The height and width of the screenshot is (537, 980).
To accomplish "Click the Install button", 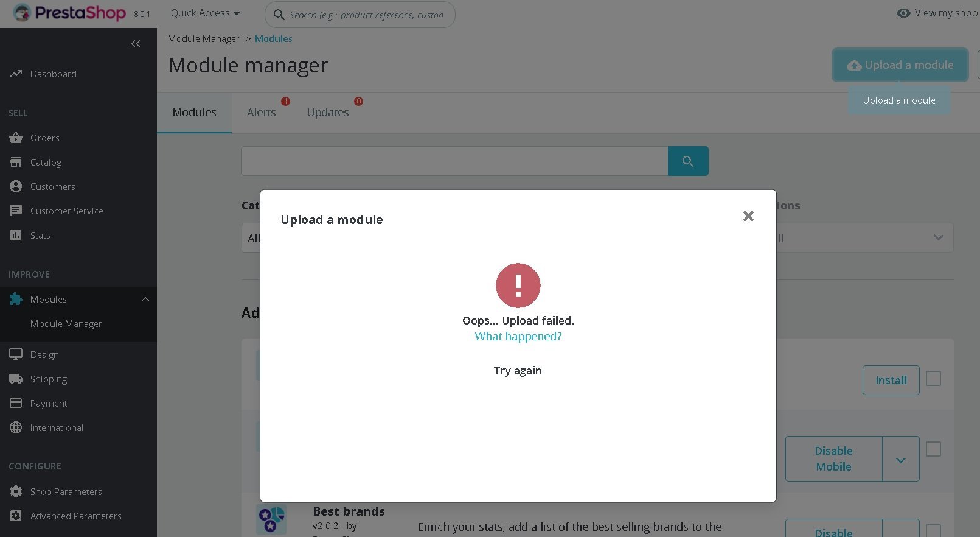I will click(891, 380).
